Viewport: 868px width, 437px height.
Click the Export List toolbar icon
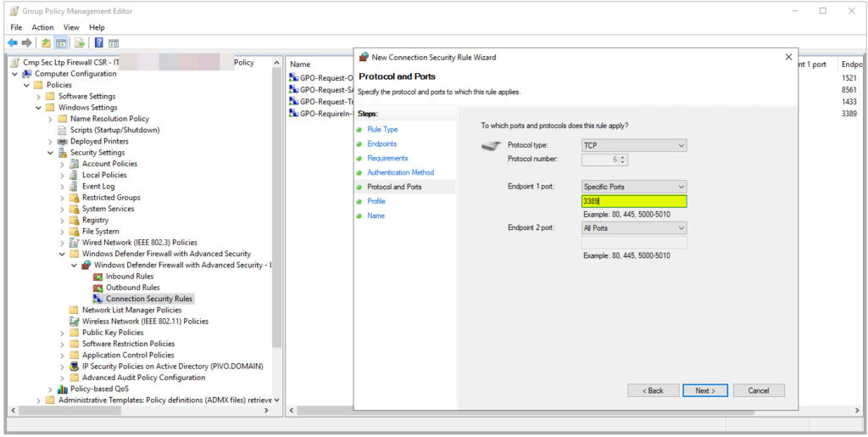click(80, 43)
